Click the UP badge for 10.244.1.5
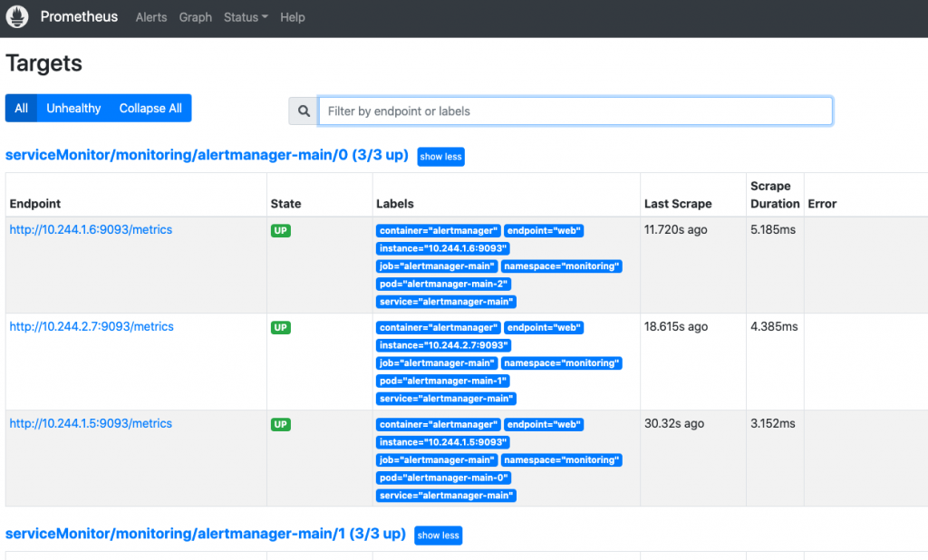The width and height of the screenshot is (928, 560). [281, 425]
